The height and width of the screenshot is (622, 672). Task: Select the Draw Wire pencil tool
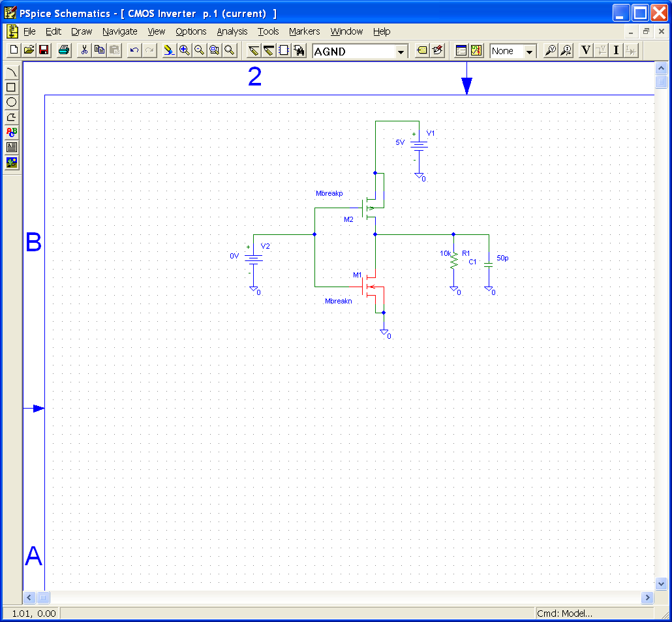(x=254, y=51)
